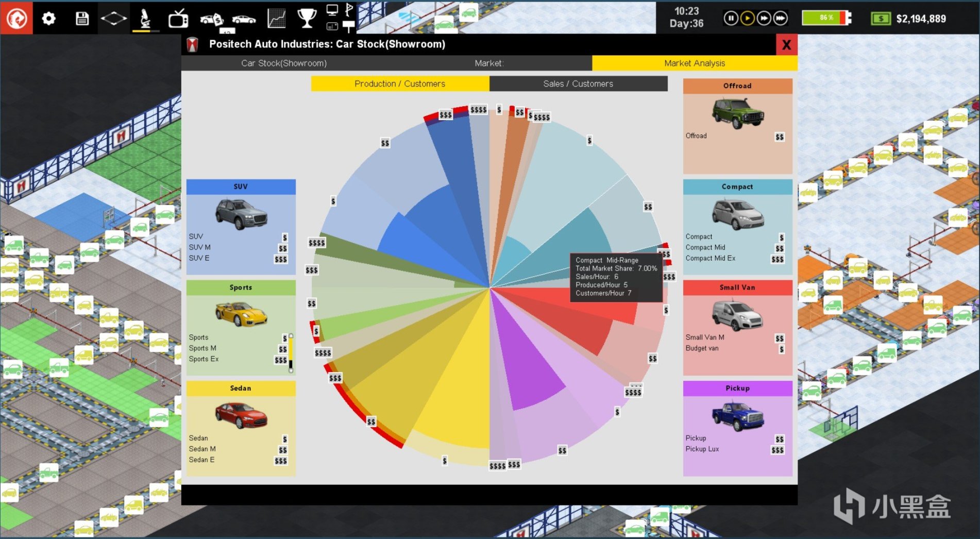Switch to the Market: tab
980x539 pixels.
click(x=489, y=63)
